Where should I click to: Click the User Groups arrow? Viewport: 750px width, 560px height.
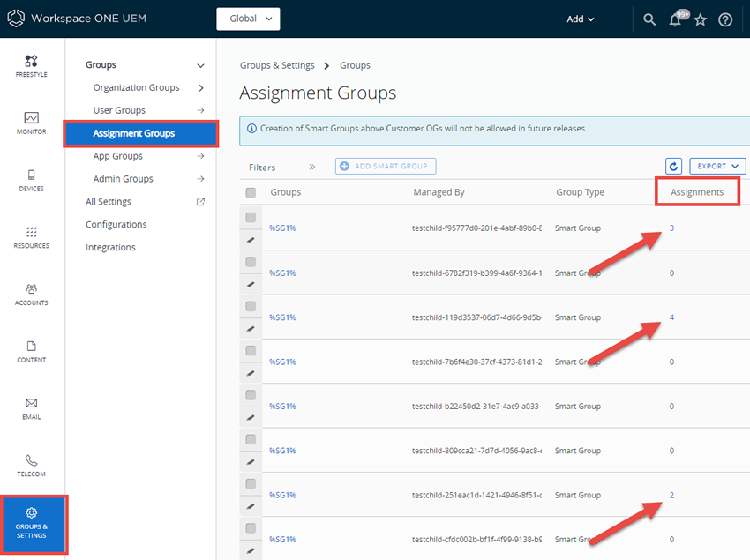[200, 110]
